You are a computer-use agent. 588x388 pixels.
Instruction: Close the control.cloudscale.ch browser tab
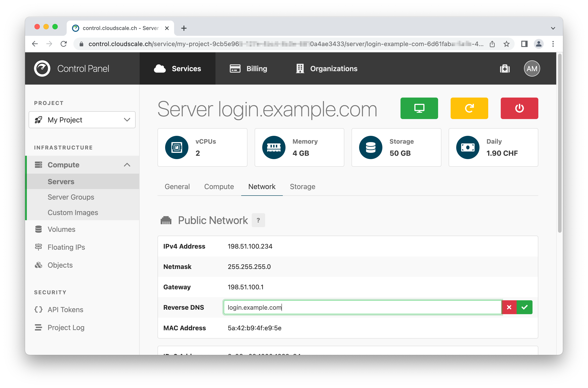coord(167,28)
